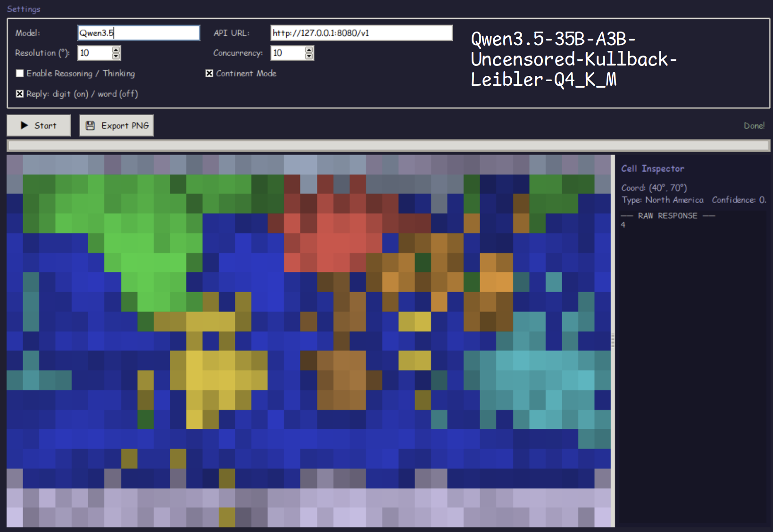Increase Concurrency with the up arrow
Viewport: 773px width, 532px height.
pos(309,49)
